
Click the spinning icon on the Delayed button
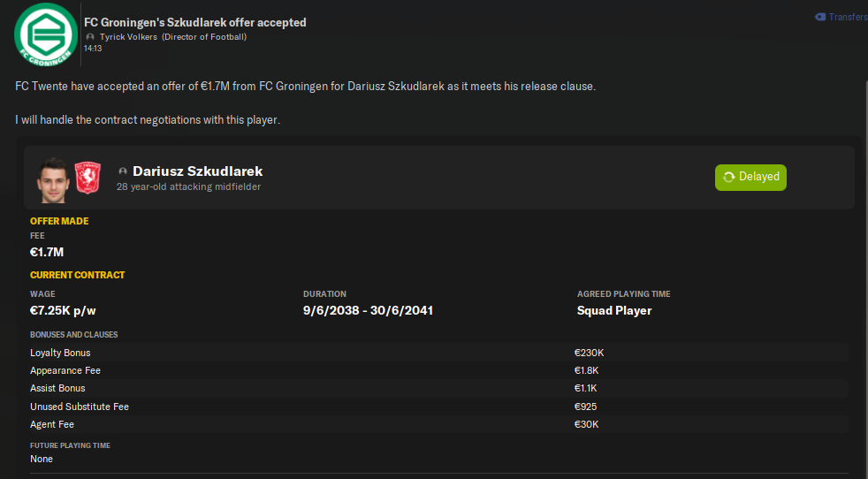pyautogui.click(x=728, y=177)
